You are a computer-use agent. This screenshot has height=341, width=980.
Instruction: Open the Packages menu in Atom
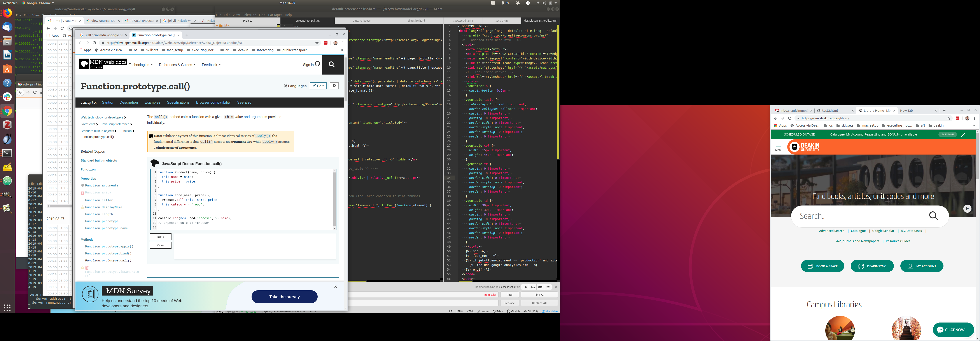pos(275,15)
